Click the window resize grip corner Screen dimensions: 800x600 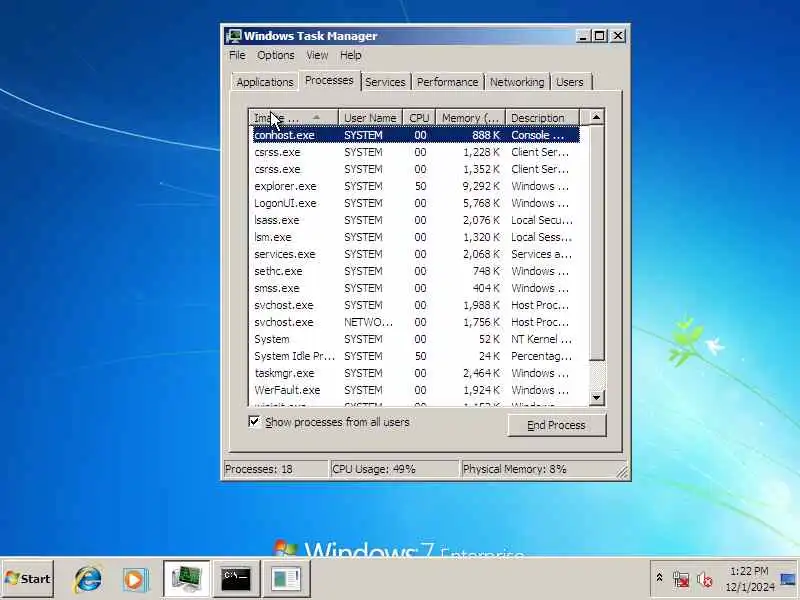pos(622,472)
